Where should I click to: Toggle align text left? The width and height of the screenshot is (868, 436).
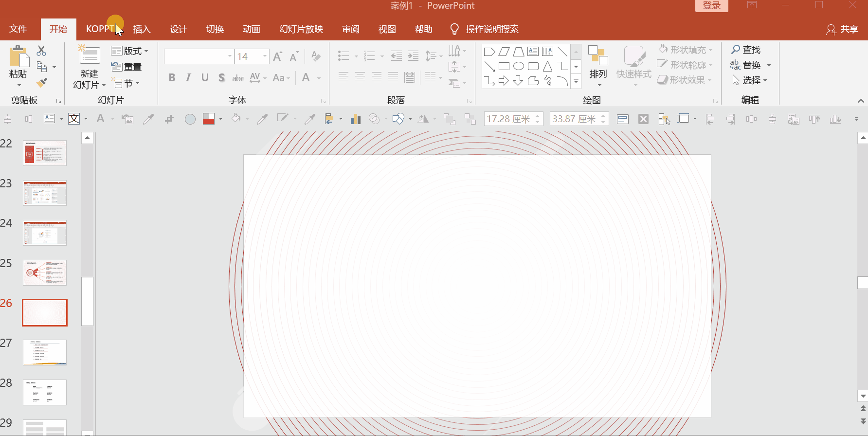coord(344,77)
